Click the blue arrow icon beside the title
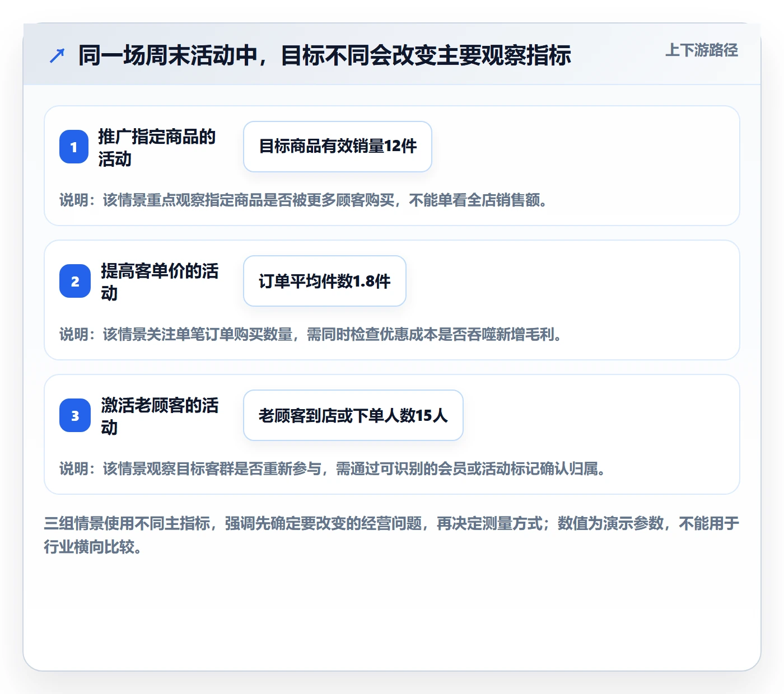The height and width of the screenshot is (694, 784). click(x=57, y=55)
